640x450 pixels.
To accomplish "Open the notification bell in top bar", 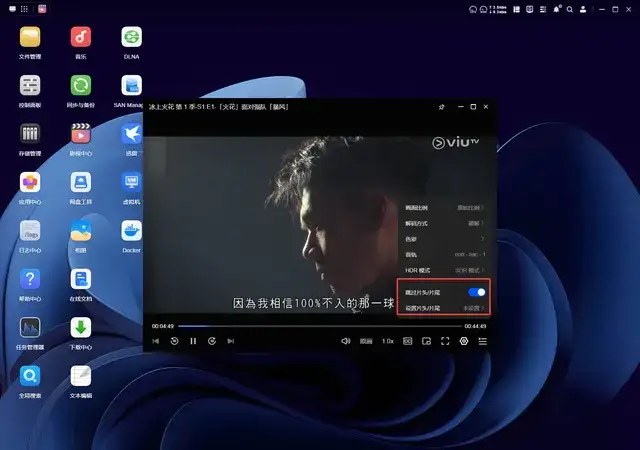I will pos(557,9).
